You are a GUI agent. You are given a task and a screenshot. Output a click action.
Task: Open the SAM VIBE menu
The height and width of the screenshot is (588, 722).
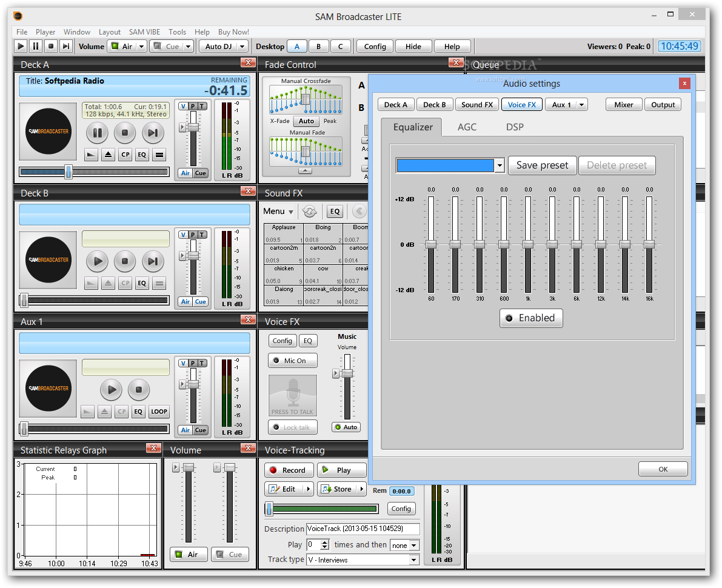click(145, 32)
